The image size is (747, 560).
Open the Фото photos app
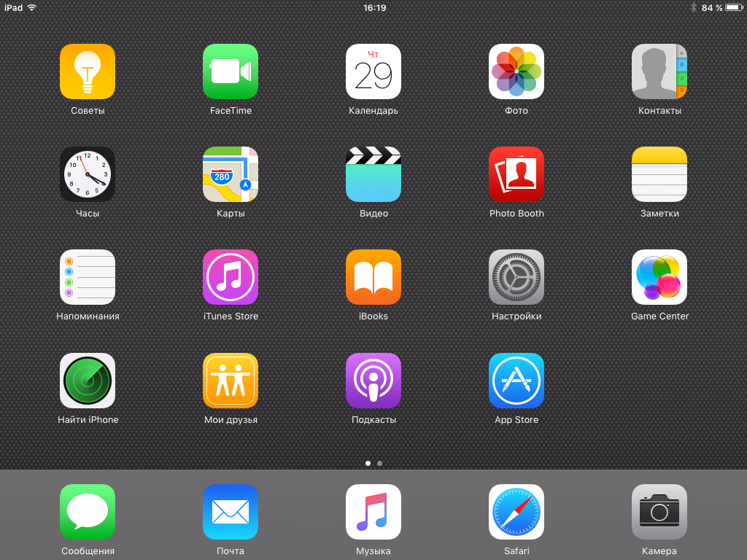coord(516,71)
